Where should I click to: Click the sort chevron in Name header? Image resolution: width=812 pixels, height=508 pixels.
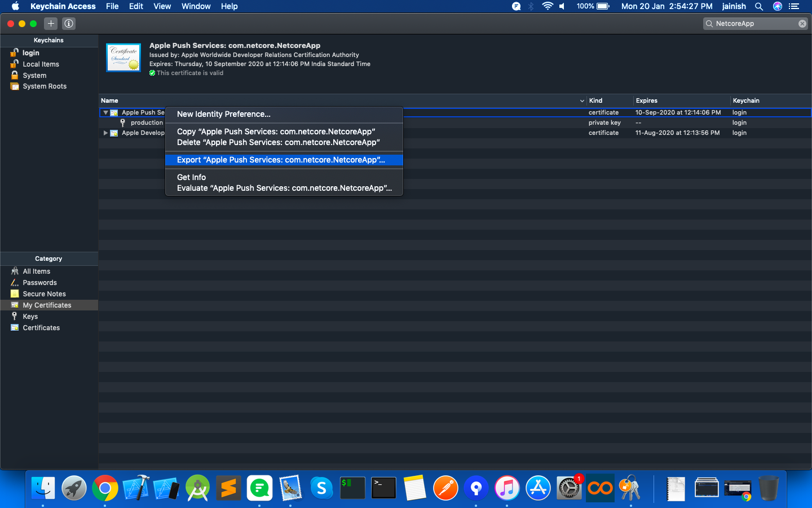(582, 101)
